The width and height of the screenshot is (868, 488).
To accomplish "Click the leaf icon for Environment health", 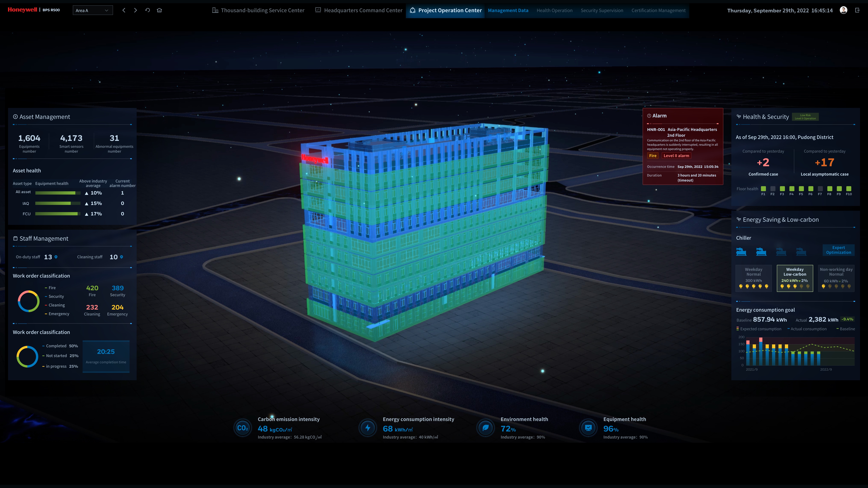I will [485, 428].
